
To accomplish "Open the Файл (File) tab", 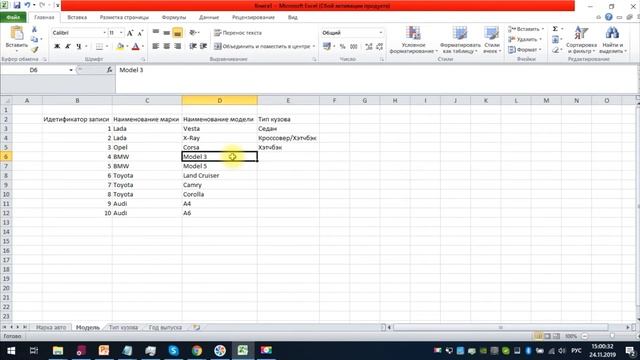I will point(13,18).
